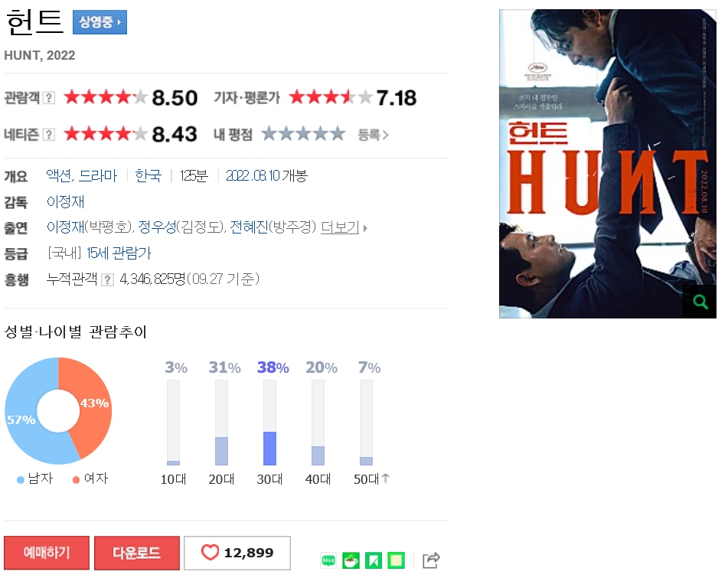Click the magnifier icon on the poster
Image resolution: width=728 pixels, height=578 pixels.
[x=700, y=302]
